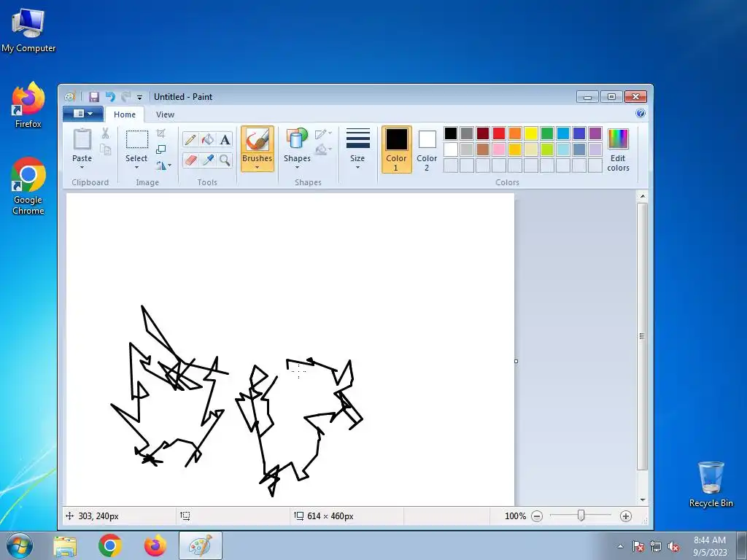Pick the dark gray color swatch
The image size is (747, 560).
467,133
